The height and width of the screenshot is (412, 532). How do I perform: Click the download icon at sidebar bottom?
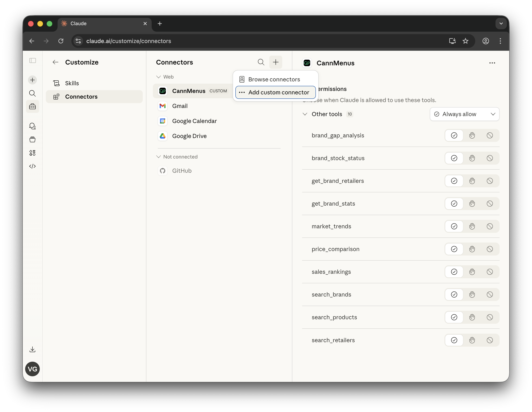(32, 349)
